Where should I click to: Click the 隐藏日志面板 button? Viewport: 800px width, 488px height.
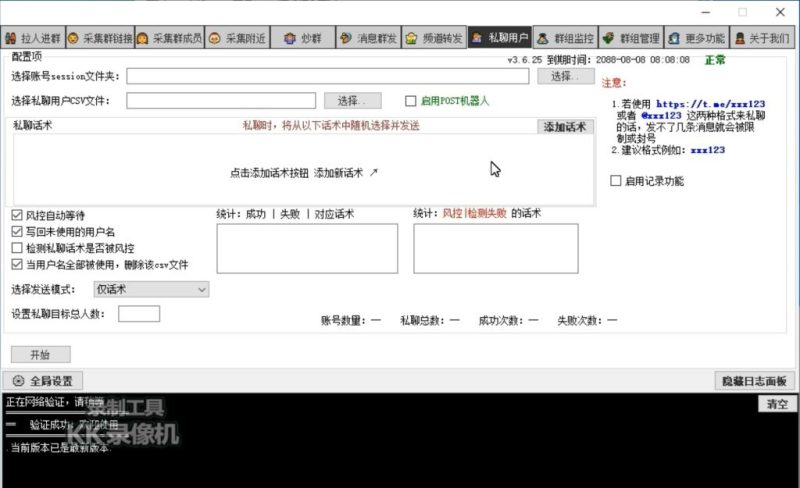click(754, 381)
